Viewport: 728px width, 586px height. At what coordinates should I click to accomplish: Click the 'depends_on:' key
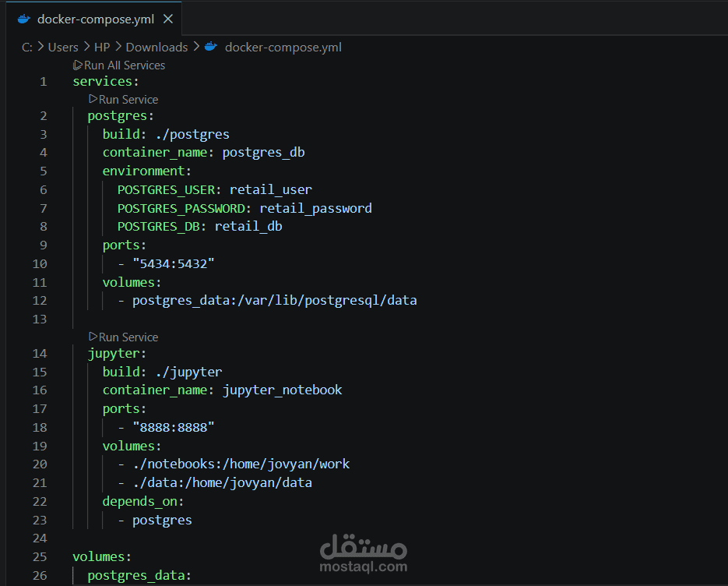point(143,501)
